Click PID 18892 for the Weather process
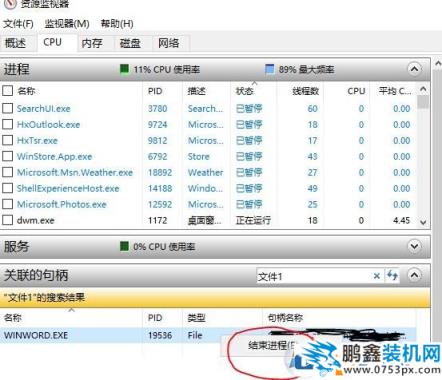Image resolution: width=442 pixels, height=380 pixels. point(160,173)
